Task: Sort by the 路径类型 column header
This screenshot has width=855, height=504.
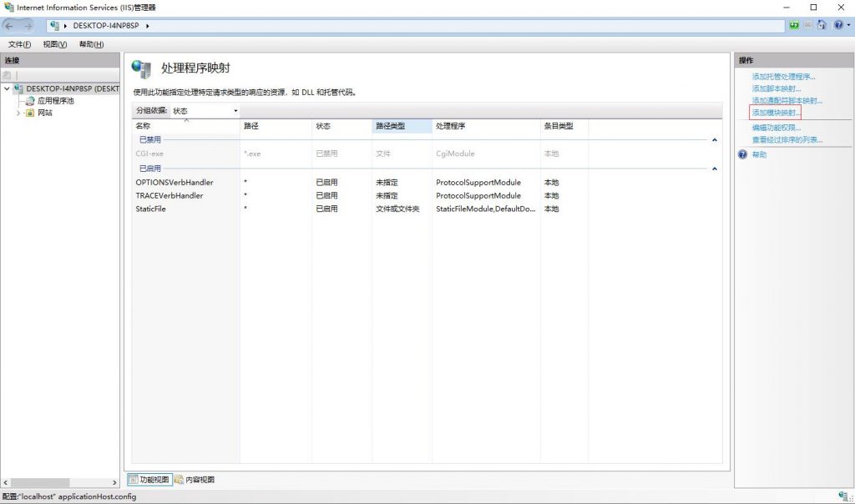Action: point(402,126)
